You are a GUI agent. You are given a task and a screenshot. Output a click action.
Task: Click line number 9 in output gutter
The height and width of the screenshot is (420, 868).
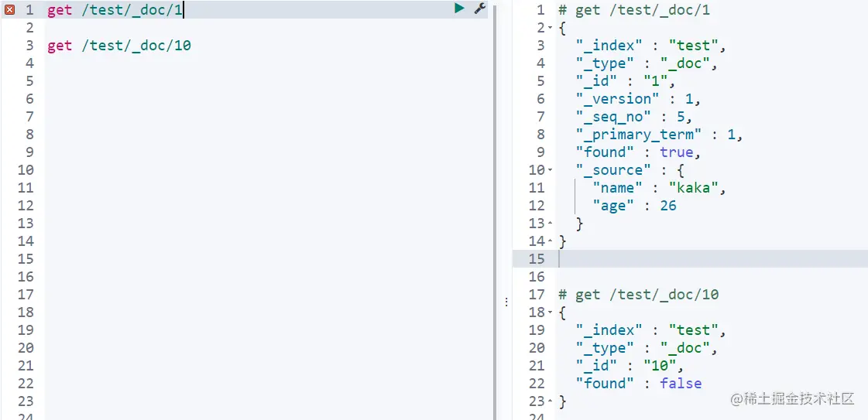540,152
